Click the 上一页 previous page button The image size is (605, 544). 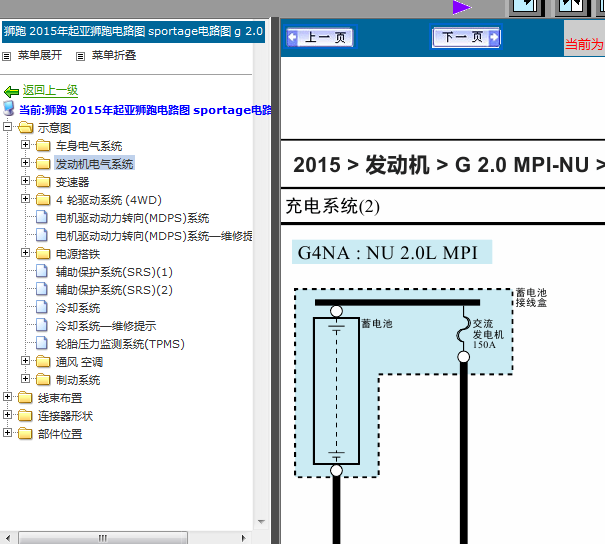tap(320, 37)
